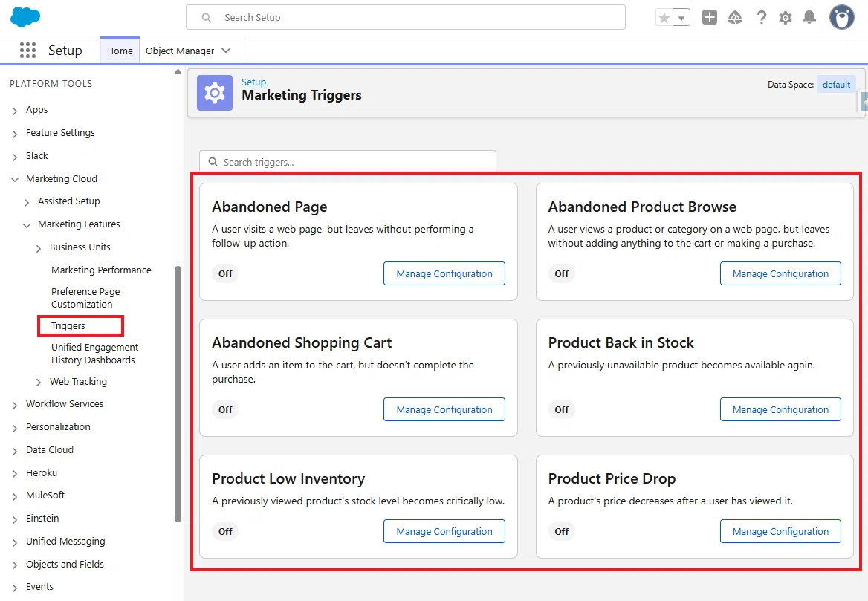868x601 pixels.
Task: Manage Configuration for Abandoned Product Browse
Action: click(x=780, y=273)
